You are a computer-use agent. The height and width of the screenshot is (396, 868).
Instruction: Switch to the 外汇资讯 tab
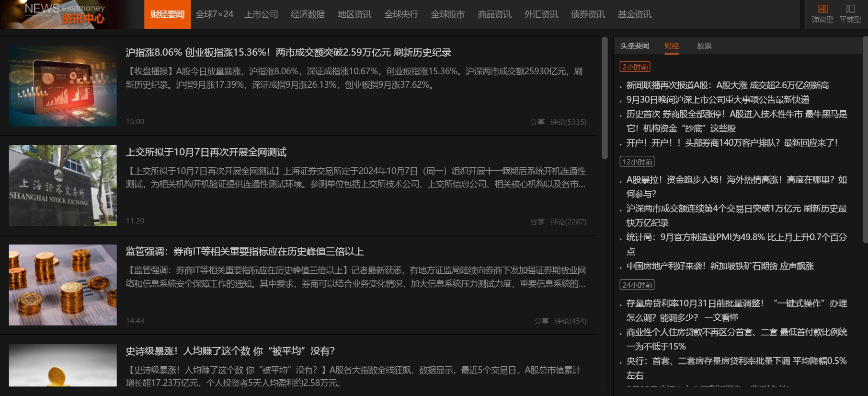(541, 14)
